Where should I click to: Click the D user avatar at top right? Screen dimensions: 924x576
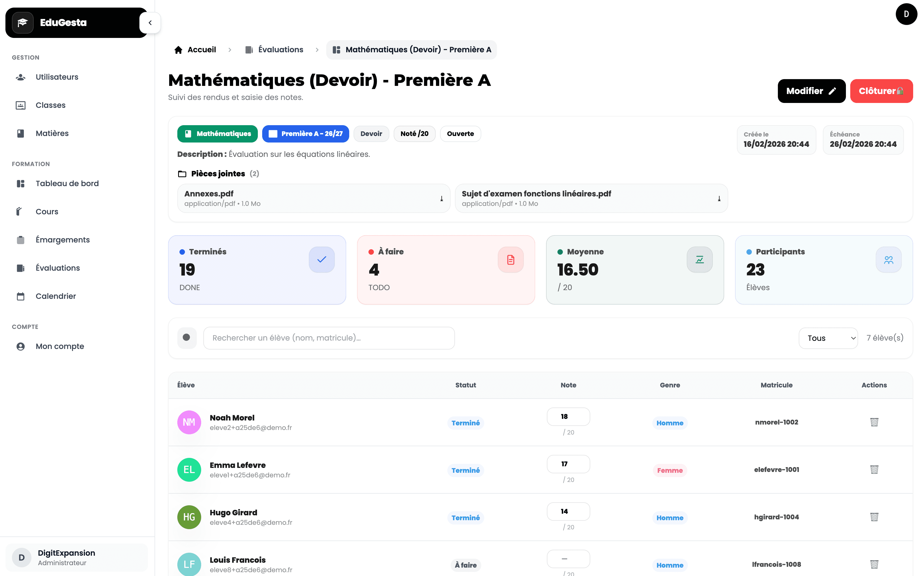[x=906, y=14]
